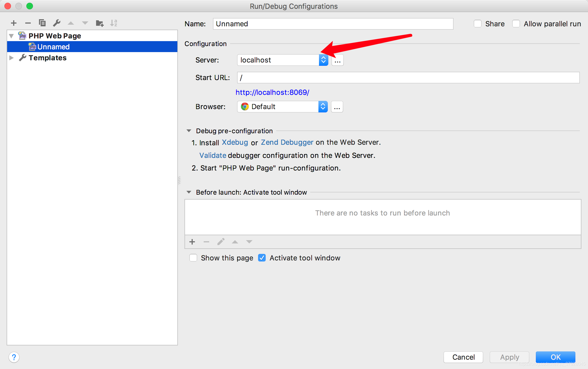Collapse the Debug pre-configuration section
The width and height of the screenshot is (588, 369).
click(189, 131)
